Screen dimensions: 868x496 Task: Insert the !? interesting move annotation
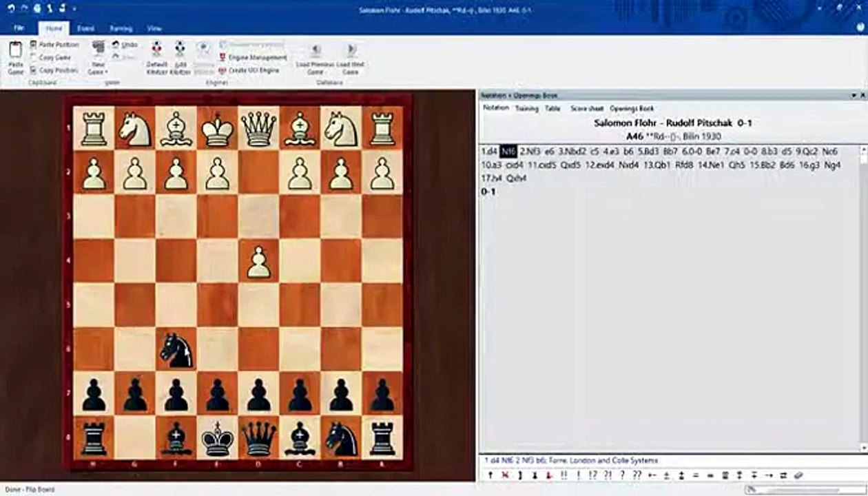tap(593, 475)
